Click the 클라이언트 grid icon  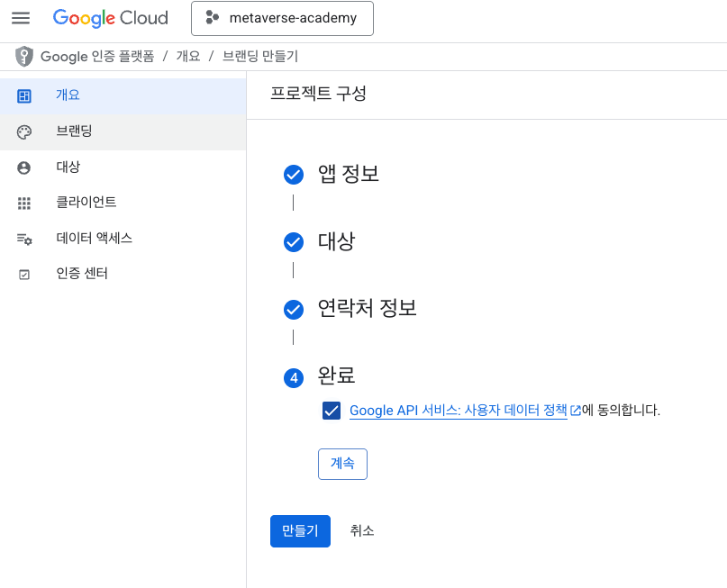pos(24,204)
